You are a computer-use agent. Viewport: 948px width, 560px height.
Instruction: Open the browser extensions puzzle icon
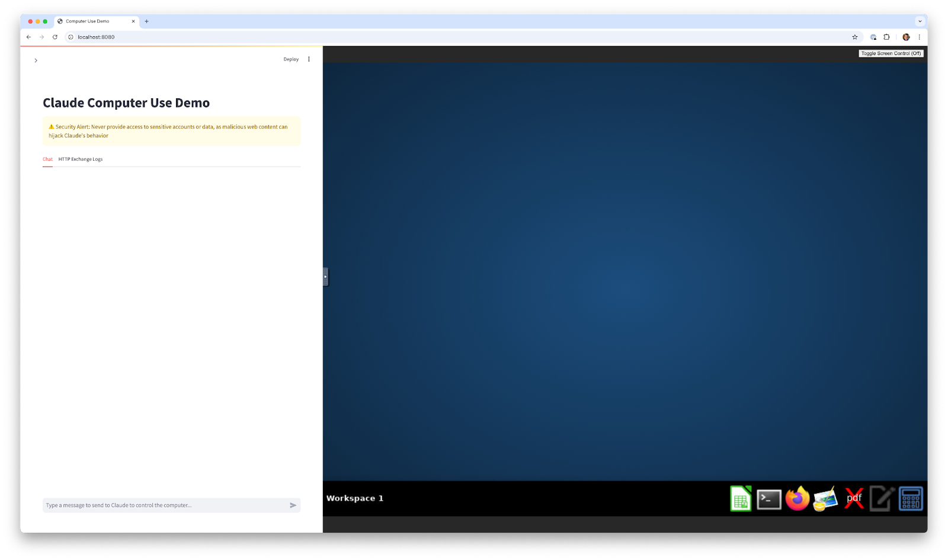click(887, 37)
